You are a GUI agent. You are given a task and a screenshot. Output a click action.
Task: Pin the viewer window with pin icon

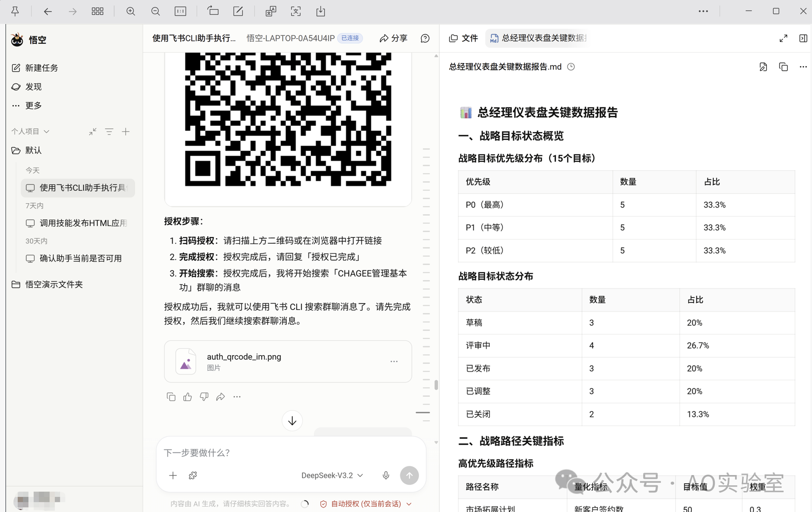tap(15, 12)
